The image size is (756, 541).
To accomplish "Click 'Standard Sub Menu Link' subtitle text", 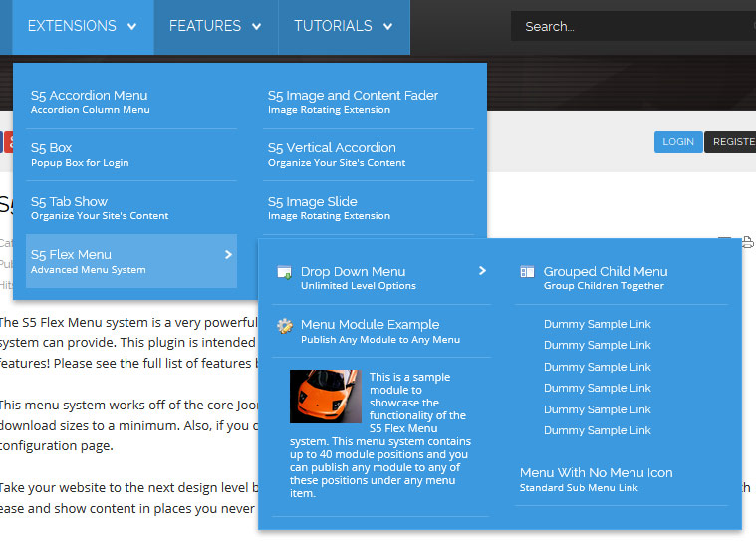I will (579, 488).
